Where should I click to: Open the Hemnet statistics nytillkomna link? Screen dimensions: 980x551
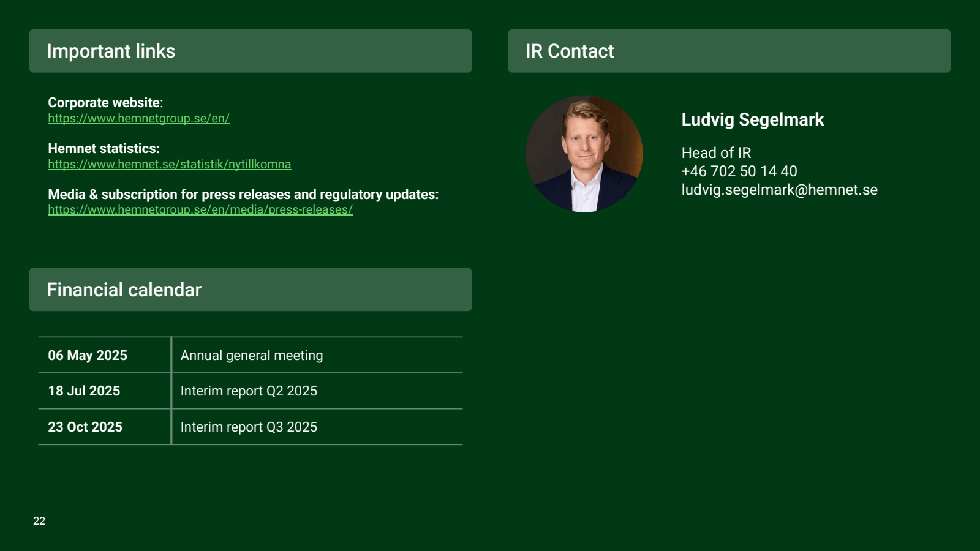170,164
